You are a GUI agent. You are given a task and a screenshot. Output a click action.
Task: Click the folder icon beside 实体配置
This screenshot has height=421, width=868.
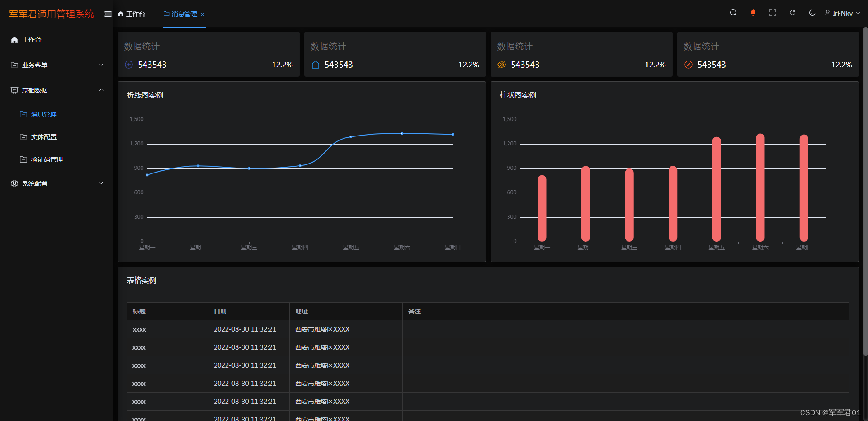(24, 137)
